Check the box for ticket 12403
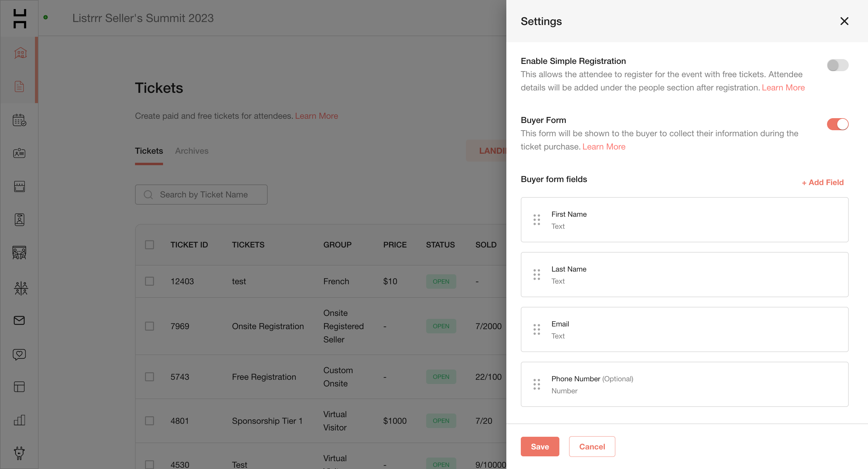This screenshot has width=868, height=469. pos(149,281)
